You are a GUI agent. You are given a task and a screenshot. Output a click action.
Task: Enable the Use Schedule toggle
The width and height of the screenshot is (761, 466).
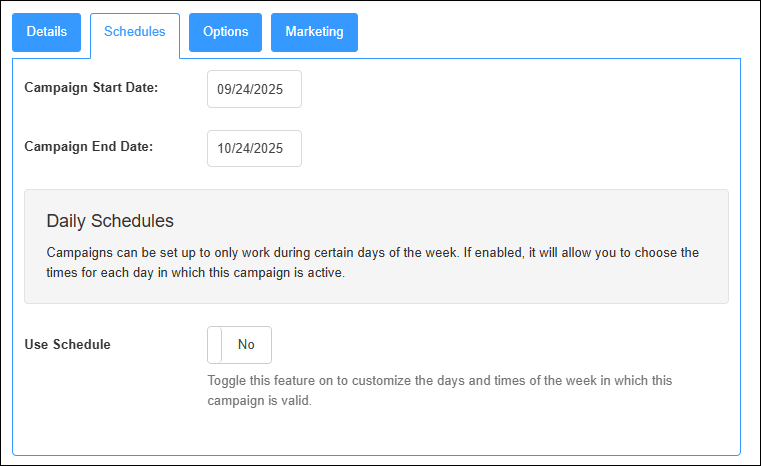pyautogui.click(x=239, y=345)
